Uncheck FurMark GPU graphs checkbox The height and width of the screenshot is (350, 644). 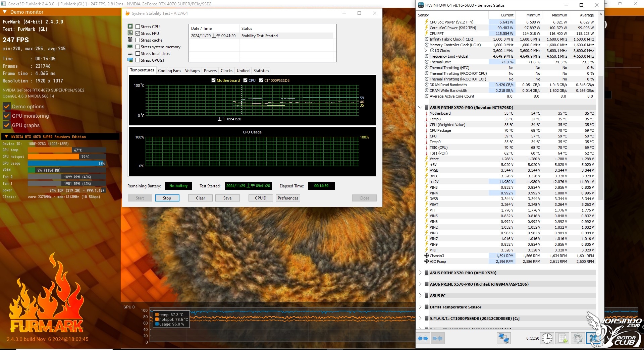coord(6,125)
